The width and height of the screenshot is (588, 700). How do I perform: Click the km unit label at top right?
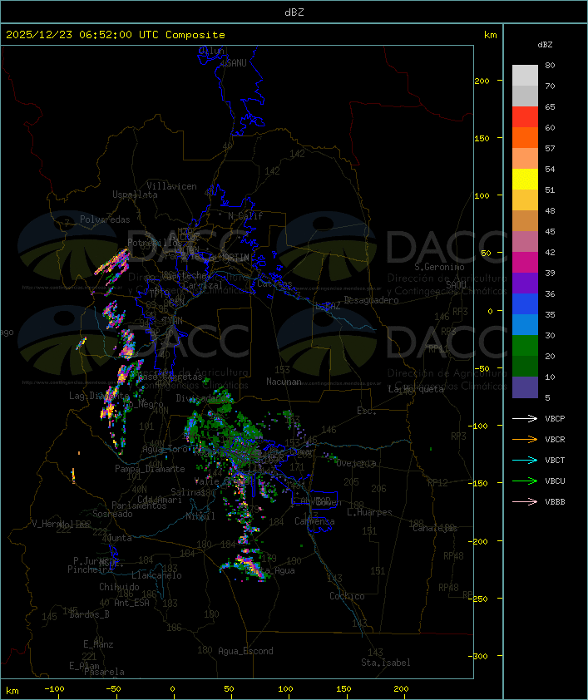click(490, 35)
